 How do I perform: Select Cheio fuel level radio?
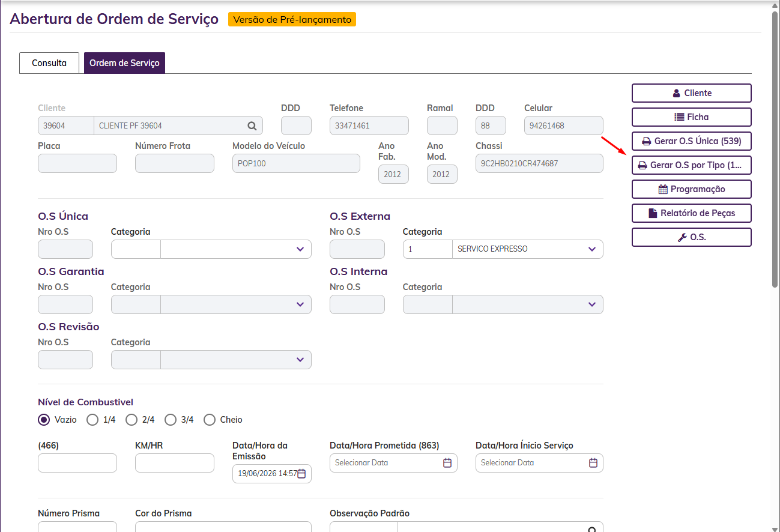click(210, 420)
